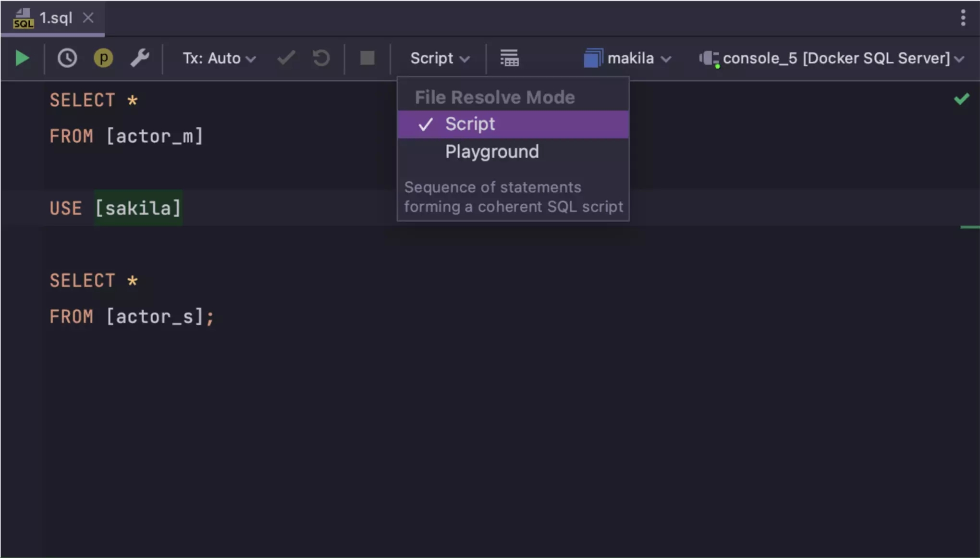Click the yellow P parameters icon

coord(103,58)
